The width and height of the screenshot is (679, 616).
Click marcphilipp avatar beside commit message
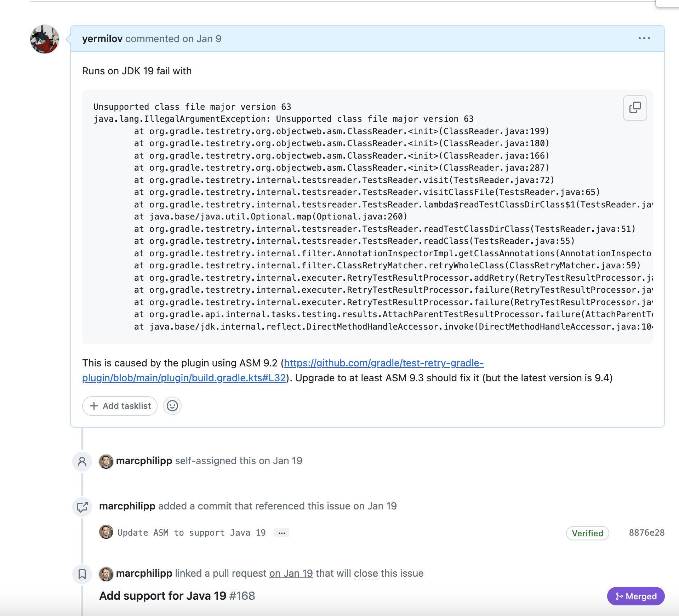[x=106, y=532]
